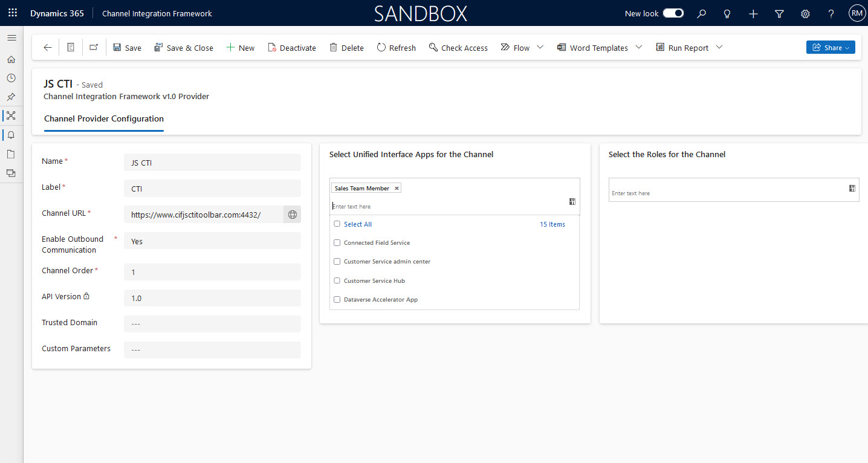Open the record in a new window icon
Screen dimensions: 868x463
click(x=94, y=47)
